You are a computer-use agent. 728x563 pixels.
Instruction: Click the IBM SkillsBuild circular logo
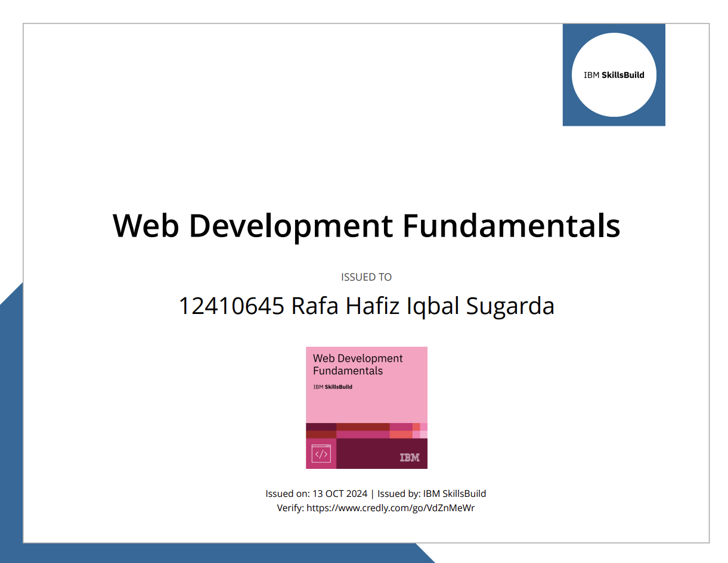(614, 75)
